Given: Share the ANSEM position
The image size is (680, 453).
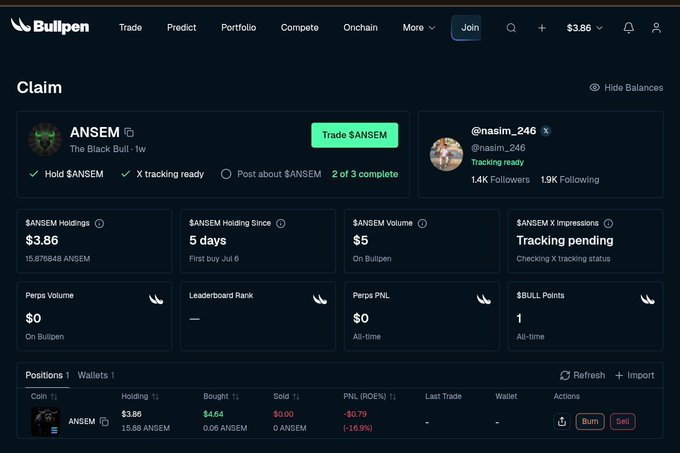Looking at the screenshot, I should click(x=562, y=421).
